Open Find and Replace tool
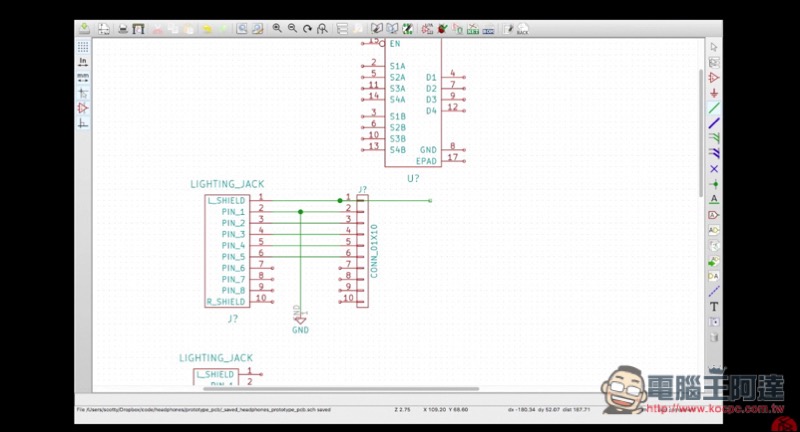The height and width of the screenshot is (432, 800). 257,29
